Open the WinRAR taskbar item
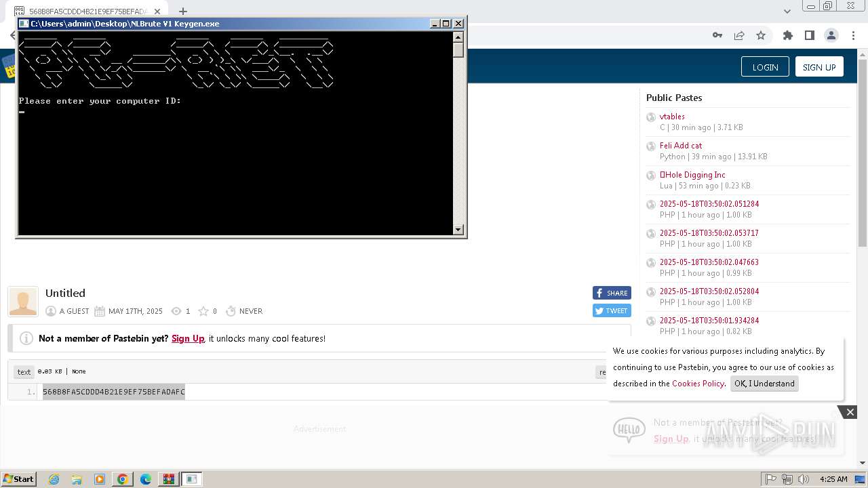 click(x=169, y=479)
